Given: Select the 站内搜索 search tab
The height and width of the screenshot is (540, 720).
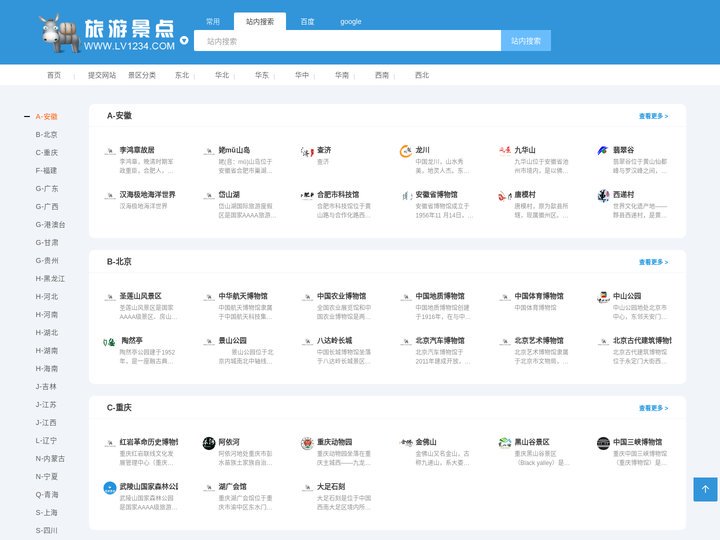Looking at the screenshot, I should [260, 22].
